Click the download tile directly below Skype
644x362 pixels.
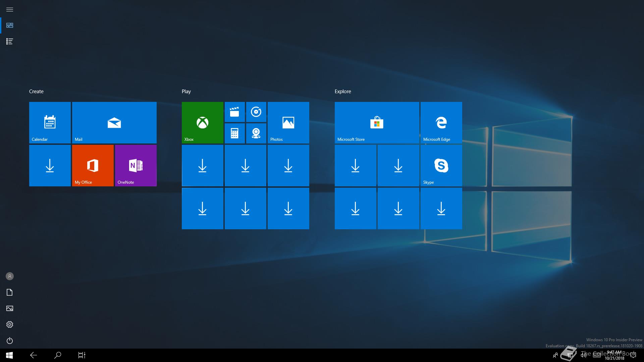click(441, 208)
